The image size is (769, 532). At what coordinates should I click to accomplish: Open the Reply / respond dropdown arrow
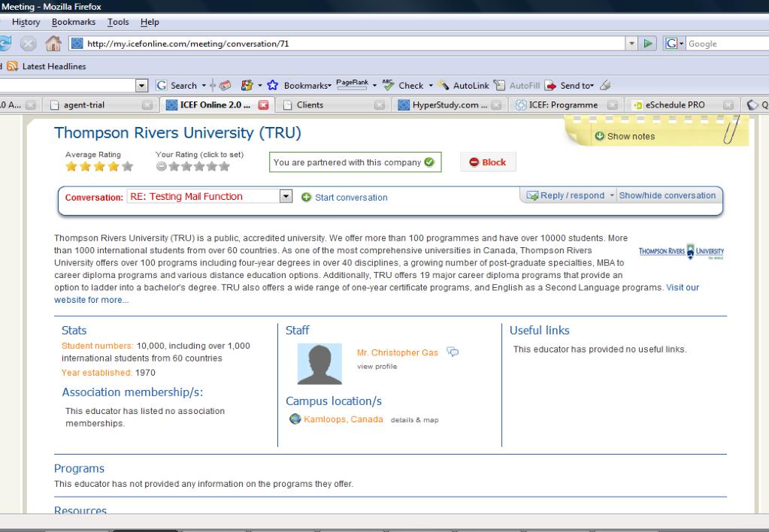pos(612,195)
